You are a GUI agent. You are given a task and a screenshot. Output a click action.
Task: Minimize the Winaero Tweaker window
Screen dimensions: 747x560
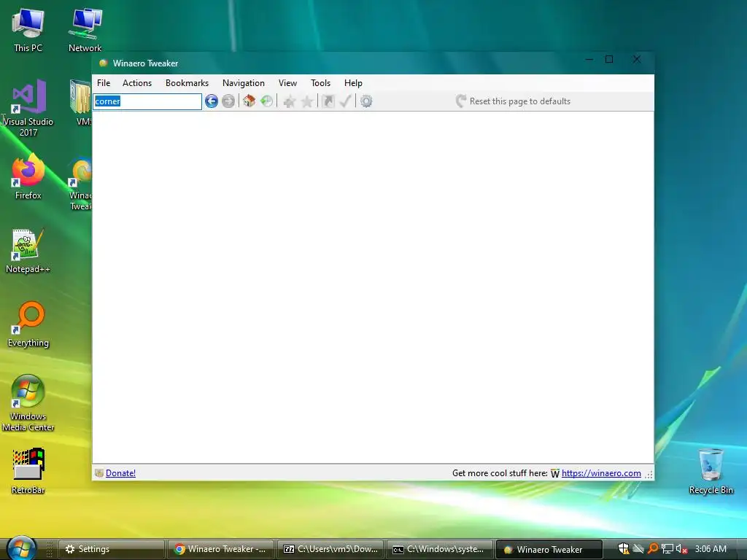coord(589,59)
